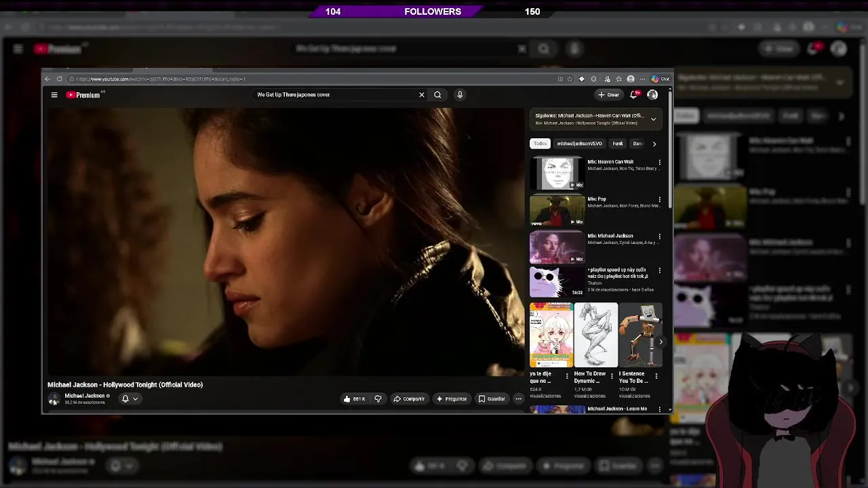
Task: Clear the search box with the X
Action: tap(421, 95)
